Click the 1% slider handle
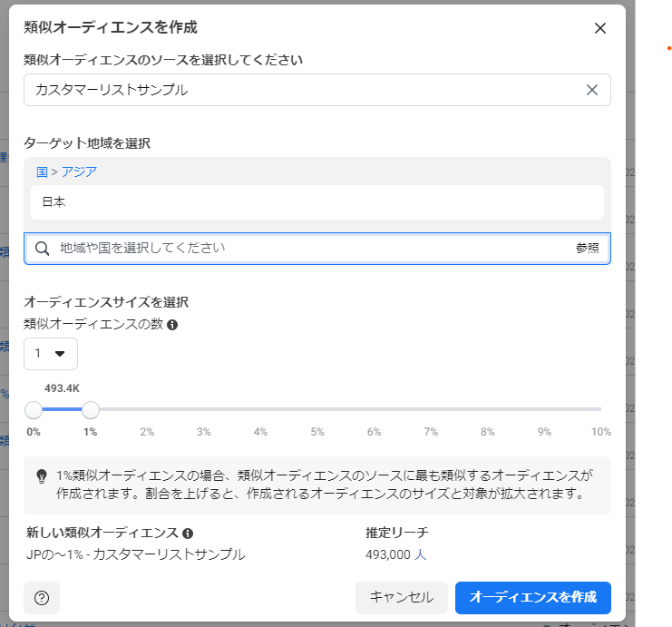 click(91, 410)
